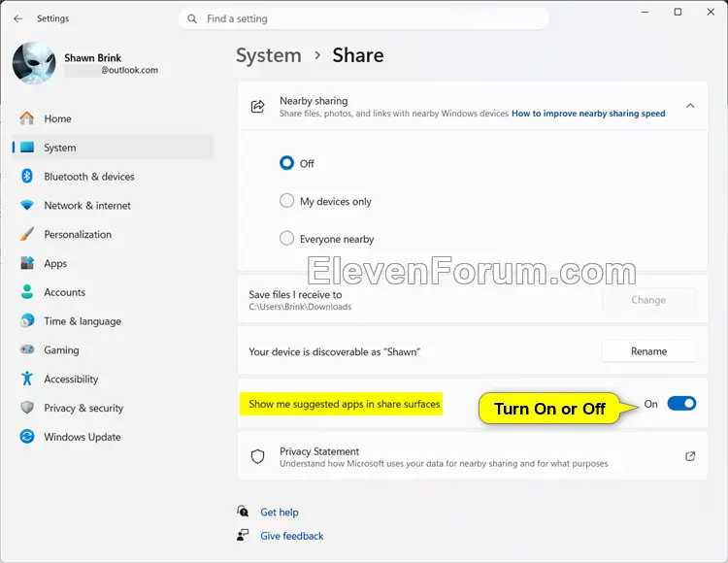Click the Rename device button
728x563 pixels.
(648, 351)
